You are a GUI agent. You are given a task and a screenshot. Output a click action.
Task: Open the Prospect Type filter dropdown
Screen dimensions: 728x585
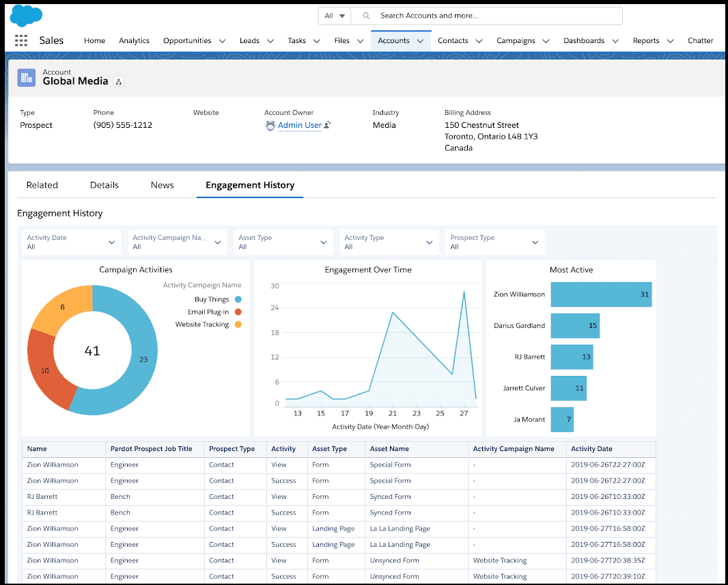click(x=494, y=242)
